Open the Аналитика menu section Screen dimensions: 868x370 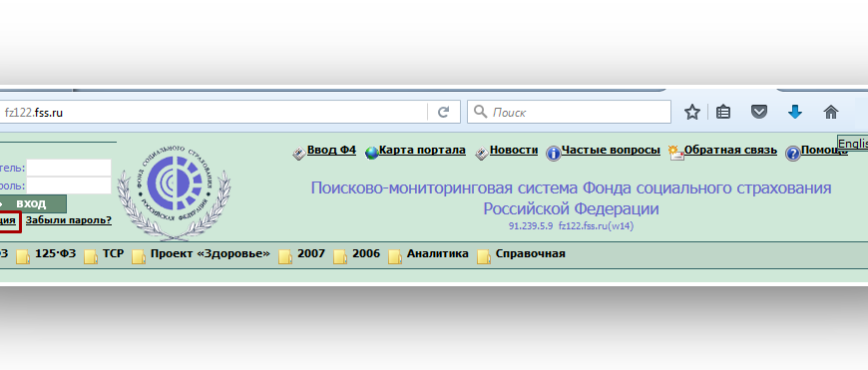(437, 254)
